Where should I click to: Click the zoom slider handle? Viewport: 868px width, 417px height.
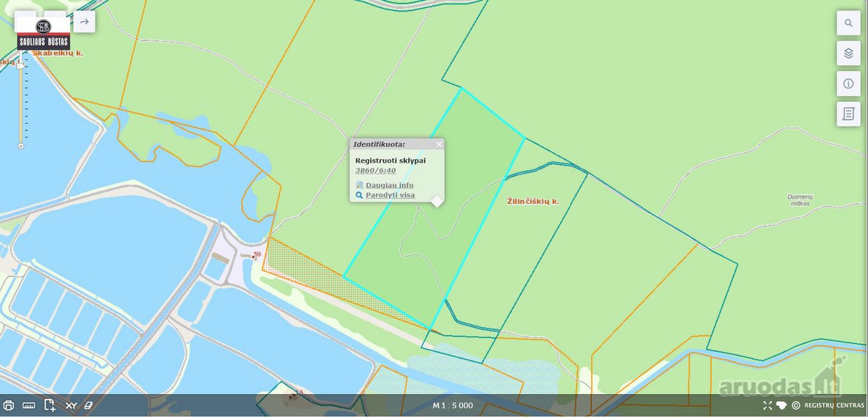pos(21,66)
